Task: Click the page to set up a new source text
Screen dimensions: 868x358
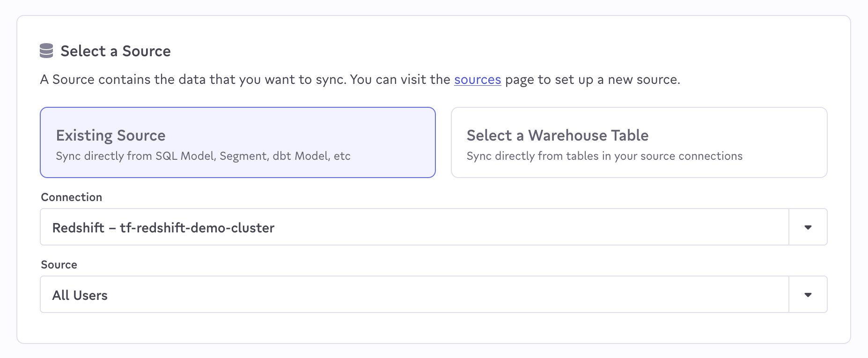Action: [592, 80]
